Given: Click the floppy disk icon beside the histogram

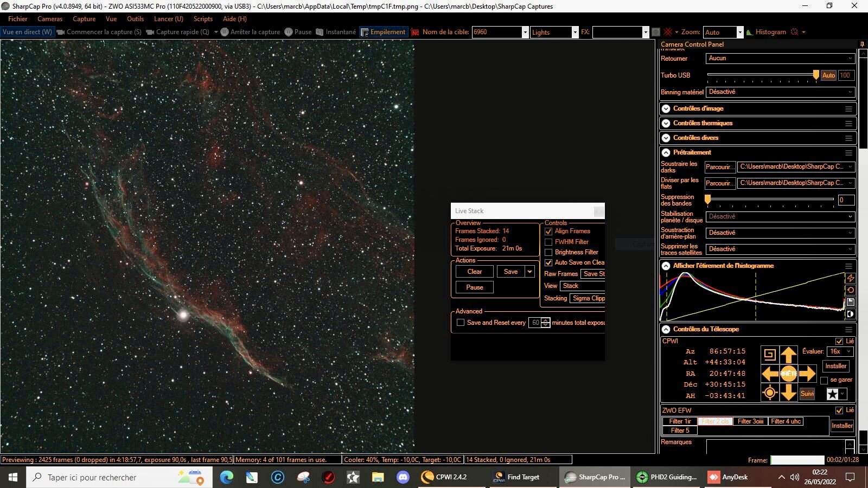Looking at the screenshot, I should point(850,302).
